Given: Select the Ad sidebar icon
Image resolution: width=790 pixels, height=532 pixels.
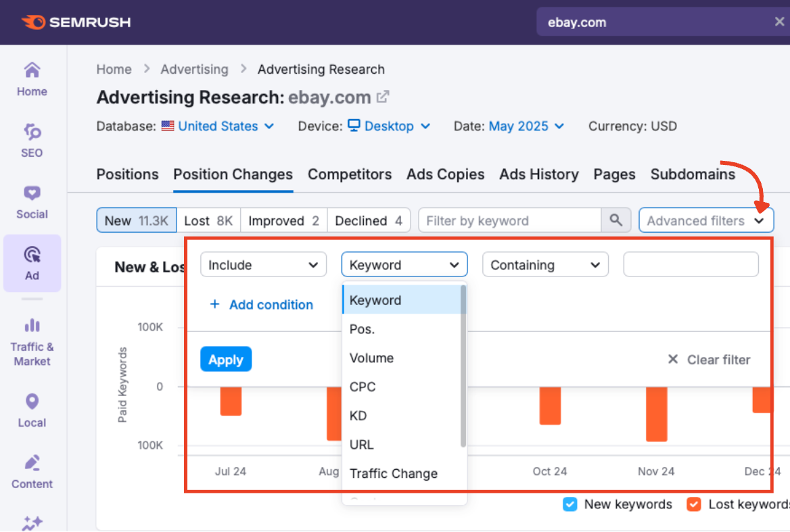Looking at the screenshot, I should pos(32,262).
